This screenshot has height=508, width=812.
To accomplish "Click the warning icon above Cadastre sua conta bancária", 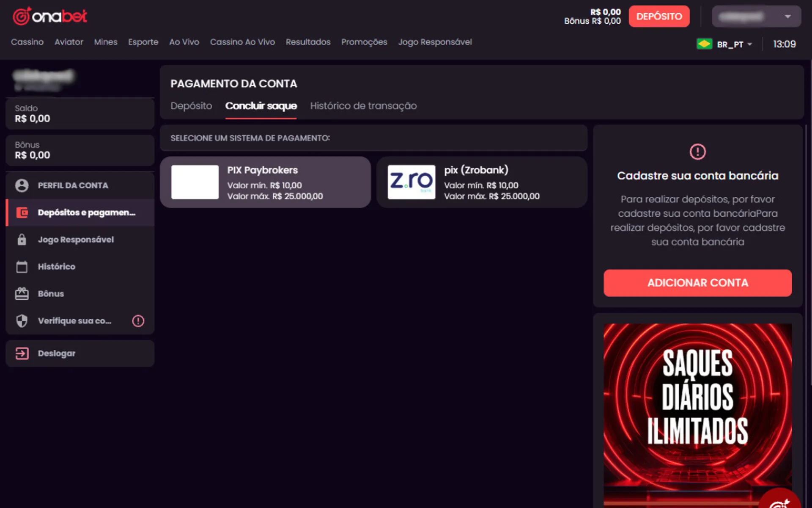I will tap(697, 152).
